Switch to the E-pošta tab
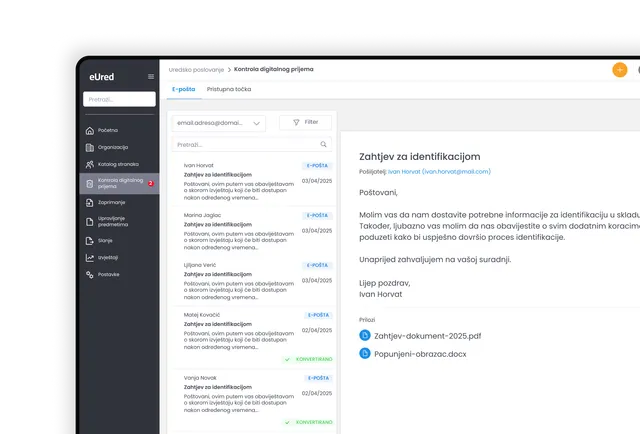This screenshot has width=640, height=434. 184,89
